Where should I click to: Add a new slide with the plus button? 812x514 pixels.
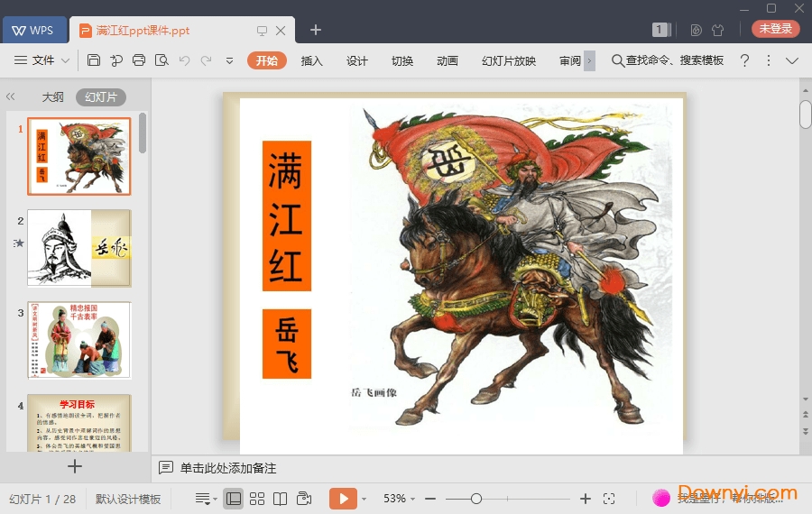pyautogui.click(x=75, y=466)
